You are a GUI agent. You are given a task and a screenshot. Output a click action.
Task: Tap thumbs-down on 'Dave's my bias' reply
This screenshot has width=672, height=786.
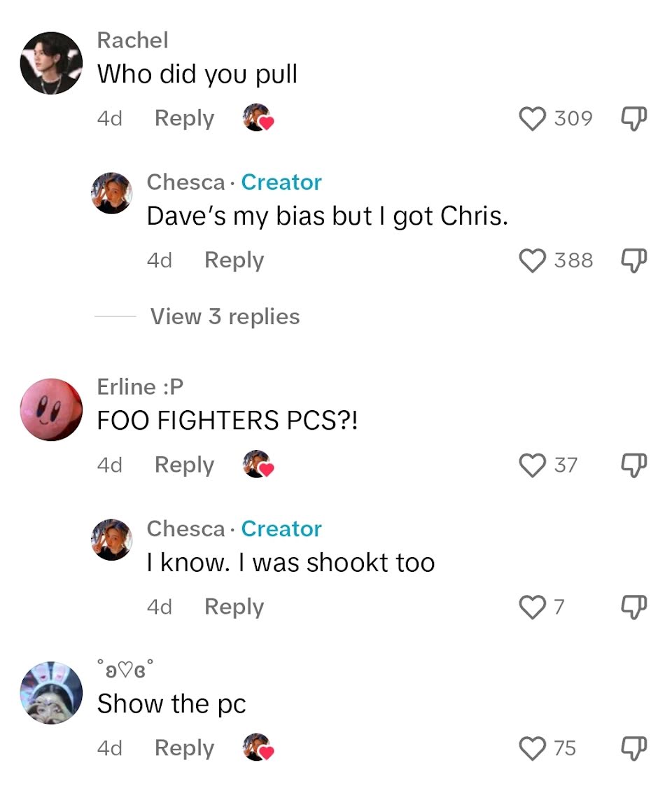click(634, 260)
